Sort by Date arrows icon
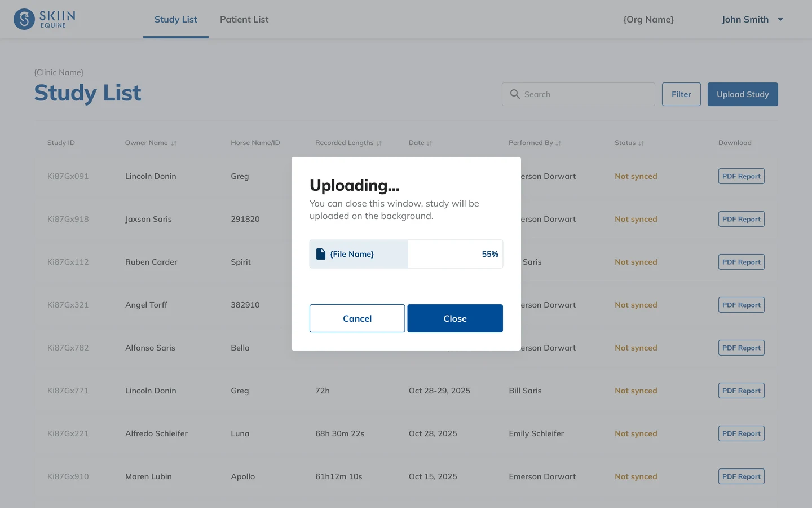 [x=429, y=143]
